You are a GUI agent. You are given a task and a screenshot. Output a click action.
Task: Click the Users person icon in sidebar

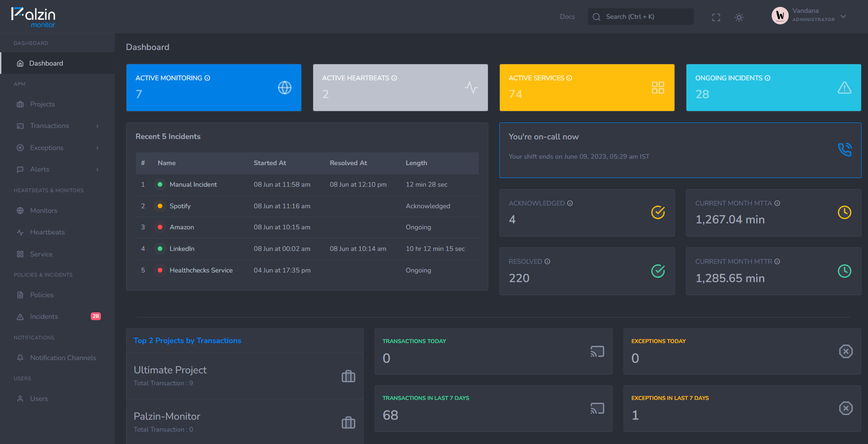click(20, 399)
